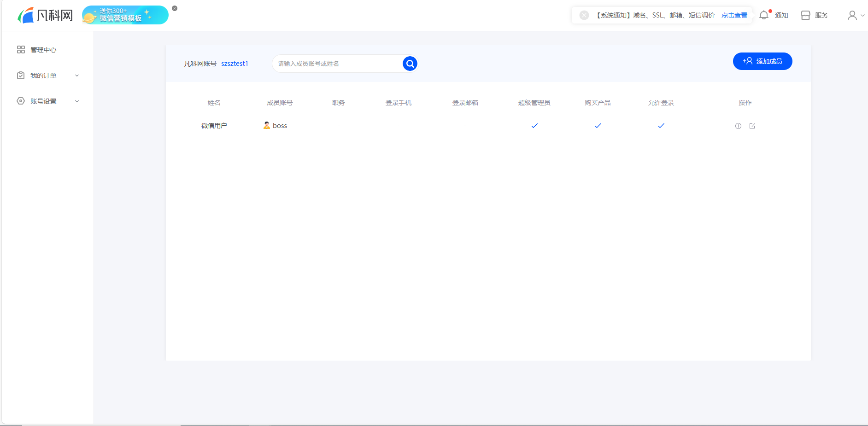Open the notification bell icon
Viewport: 868px width, 426px height.
coord(764,15)
